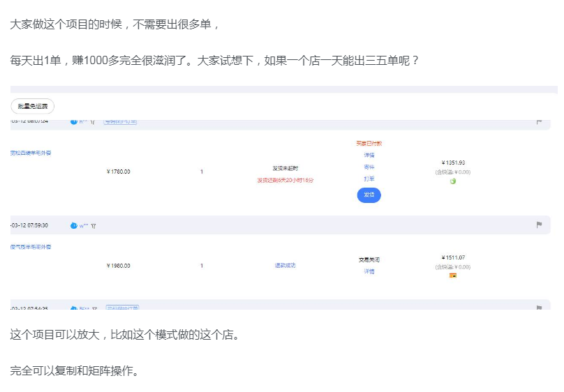Open the 退款成功 refund link
564x392 pixels.
pos(285,266)
